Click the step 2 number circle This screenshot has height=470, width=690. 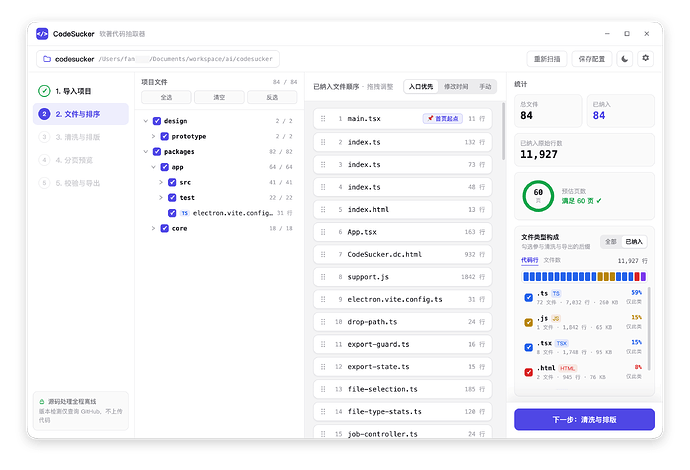[44, 114]
